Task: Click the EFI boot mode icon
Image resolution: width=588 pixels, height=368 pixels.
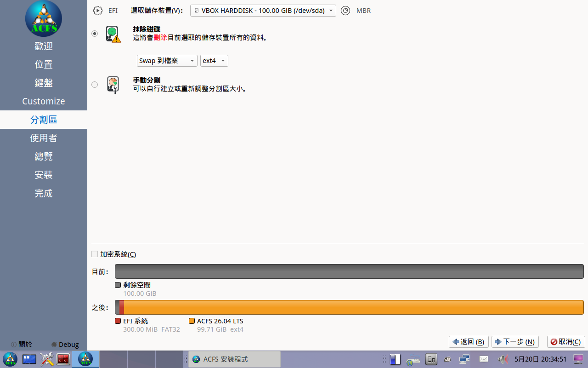Action: [97, 11]
